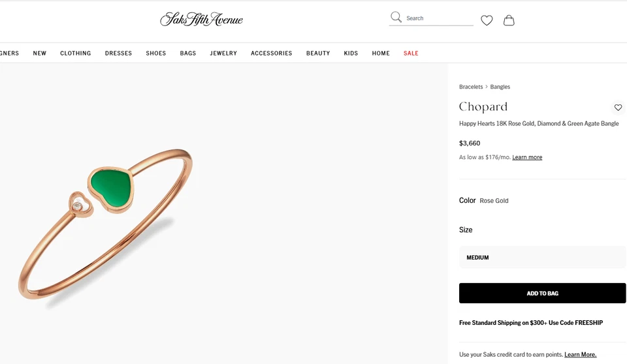Click Learn more about monthly payments
This screenshot has height=364, width=627.
(527, 157)
